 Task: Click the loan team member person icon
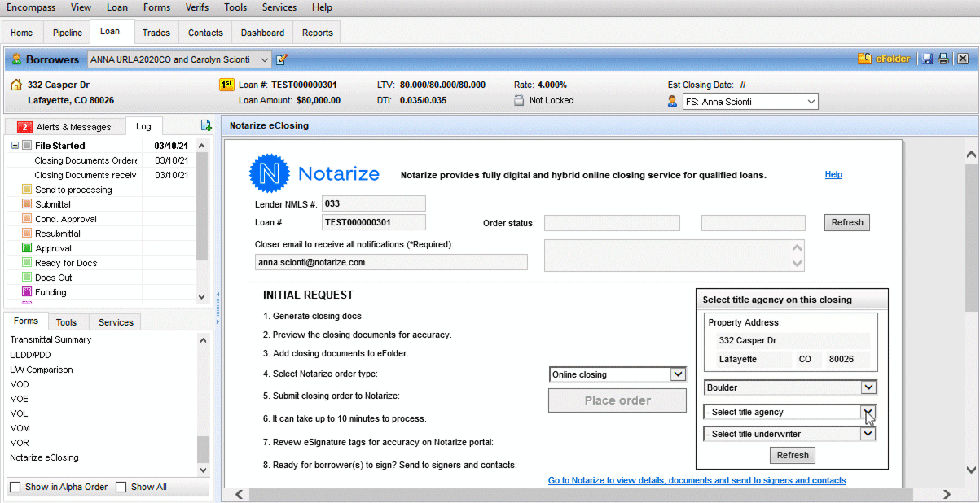[x=672, y=101]
